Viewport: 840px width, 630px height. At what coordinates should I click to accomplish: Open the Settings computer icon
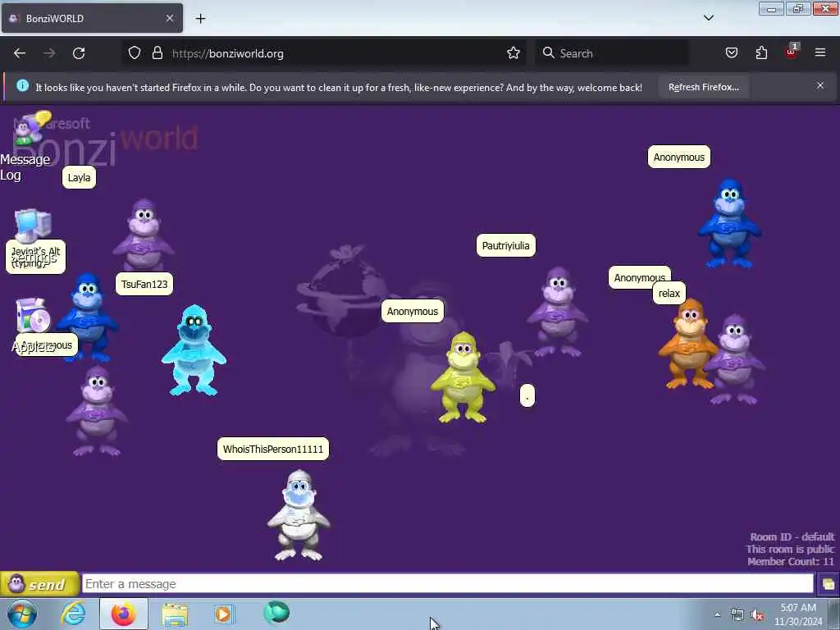point(33,225)
